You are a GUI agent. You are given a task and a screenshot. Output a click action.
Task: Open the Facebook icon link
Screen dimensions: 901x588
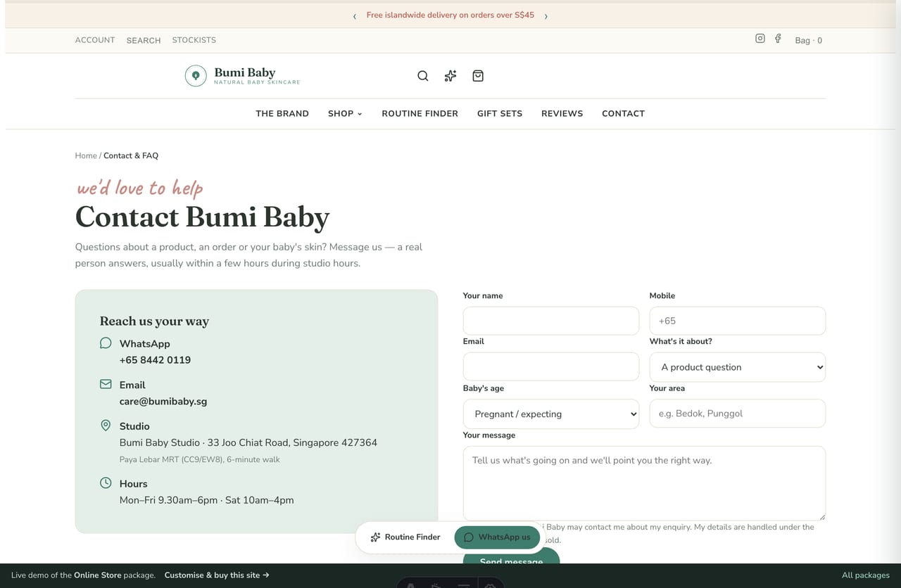pyautogui.click(x=778, y=39)
